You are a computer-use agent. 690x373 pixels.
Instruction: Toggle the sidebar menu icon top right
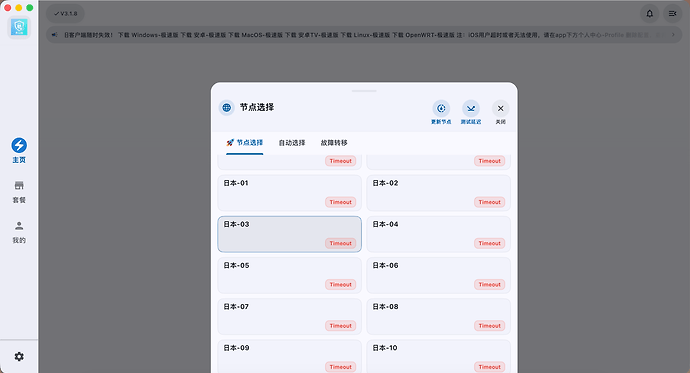(x=672, y=14)
